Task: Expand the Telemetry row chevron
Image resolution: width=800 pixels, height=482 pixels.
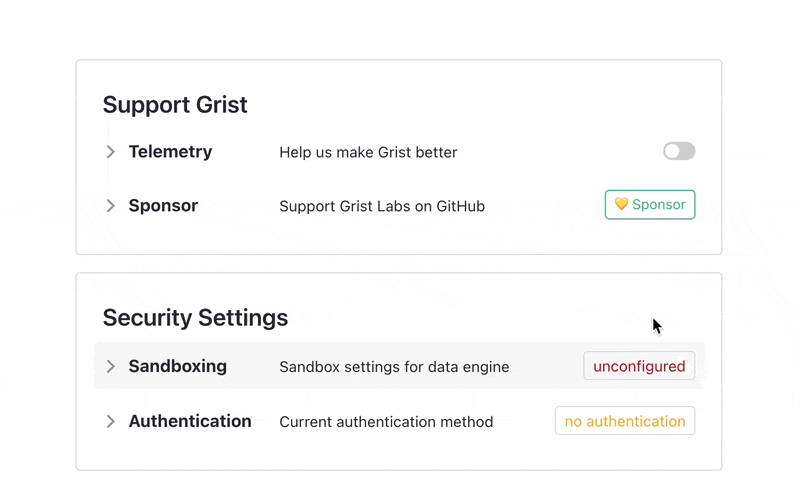Action: click(x=110, y=152)
